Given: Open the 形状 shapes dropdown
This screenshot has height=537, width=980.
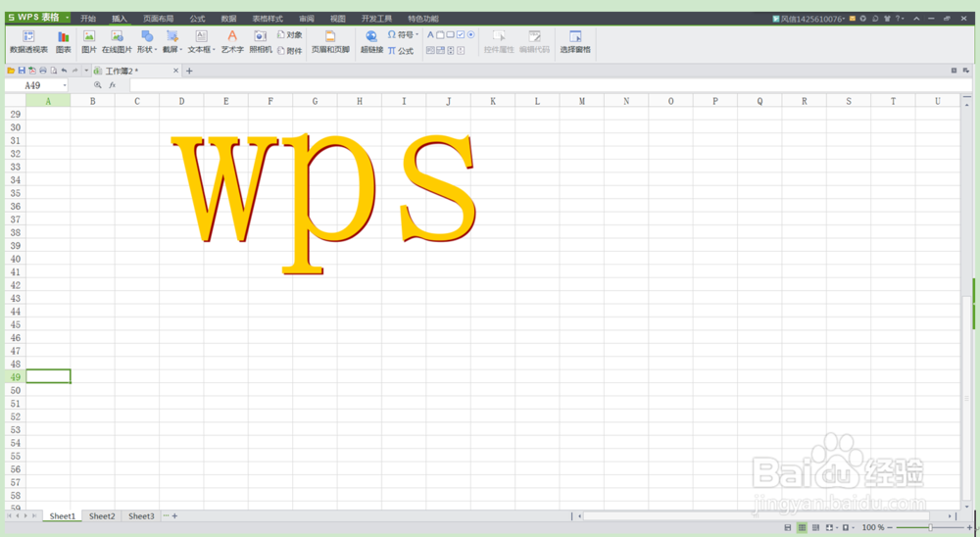Looking at the screenshot, I should pyautogui.click(x=147, y=42).
